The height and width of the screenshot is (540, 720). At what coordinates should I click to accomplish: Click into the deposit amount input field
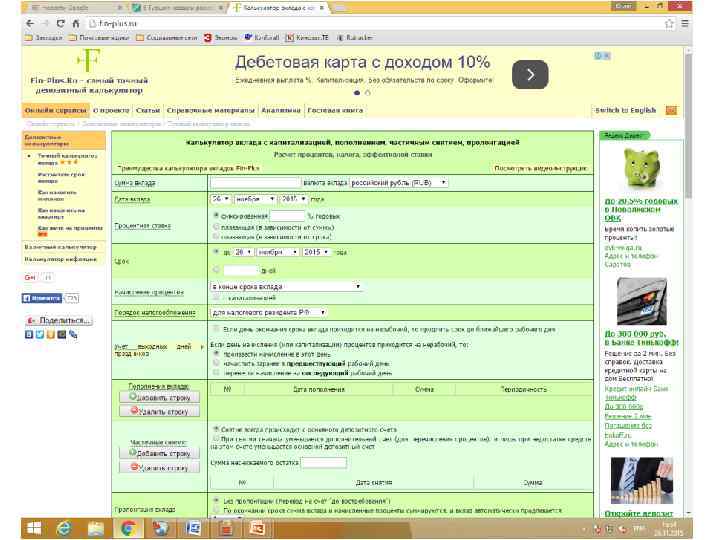pos(255,183)
